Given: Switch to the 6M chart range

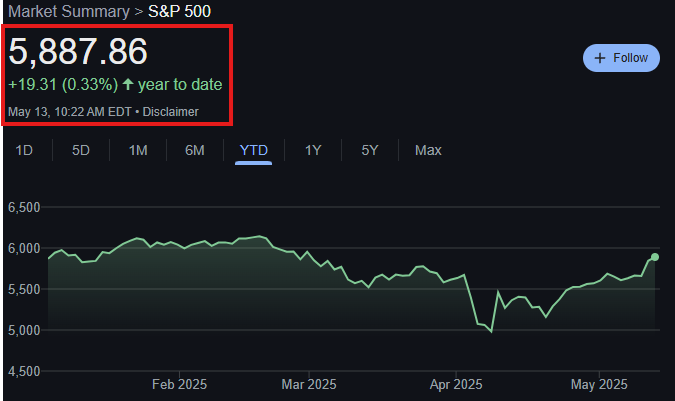Looking at the screenshot, I should tap(195, 150).
